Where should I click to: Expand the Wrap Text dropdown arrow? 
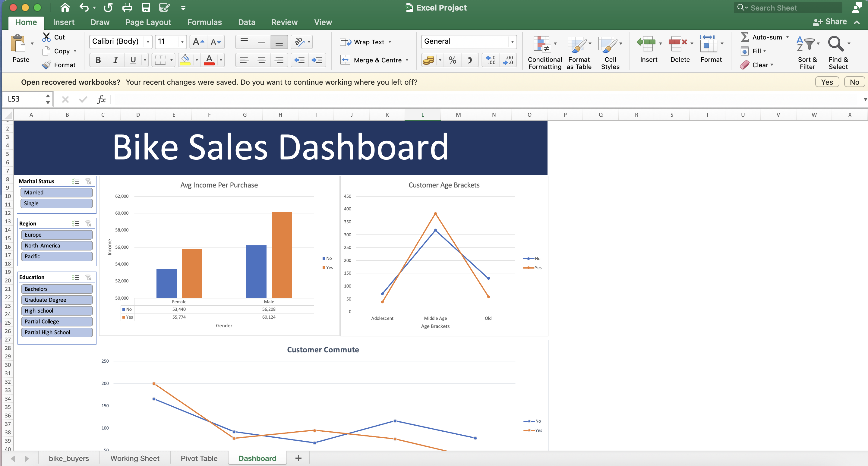390,42
